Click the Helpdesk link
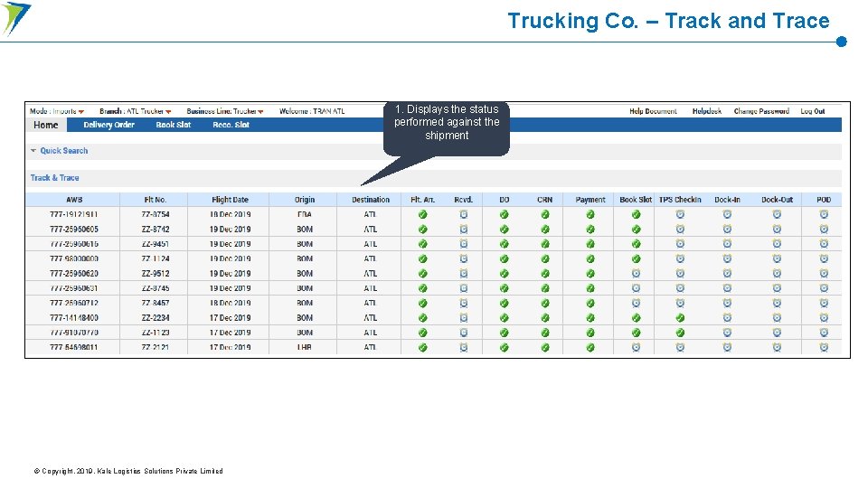868x488 pixels. point(707,111)
